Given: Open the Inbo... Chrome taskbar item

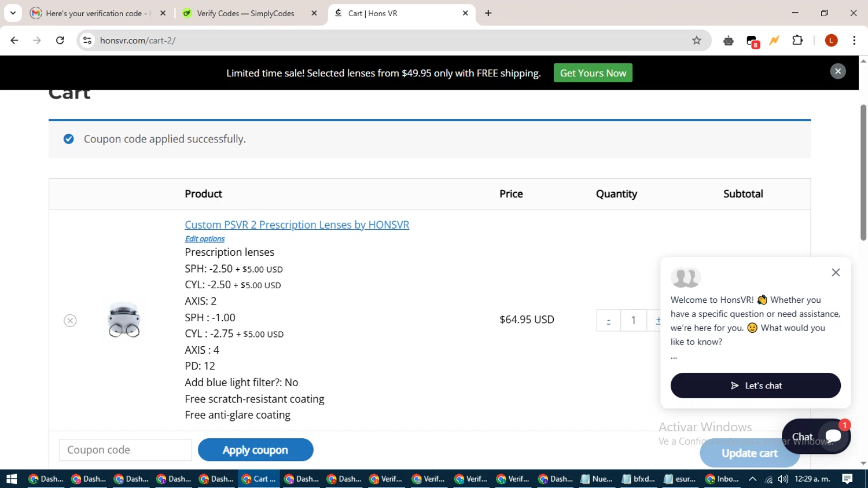Looking at the screenshot, I should [723, 479].
